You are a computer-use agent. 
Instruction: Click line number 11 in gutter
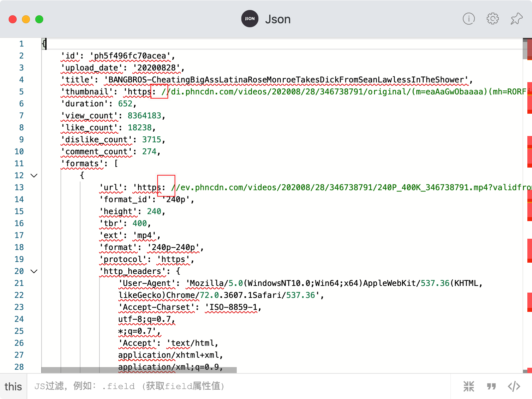click(19, 164)
